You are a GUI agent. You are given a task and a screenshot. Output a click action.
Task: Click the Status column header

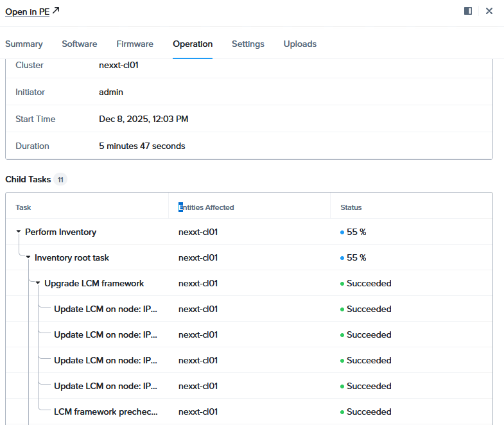click(351, 207)
